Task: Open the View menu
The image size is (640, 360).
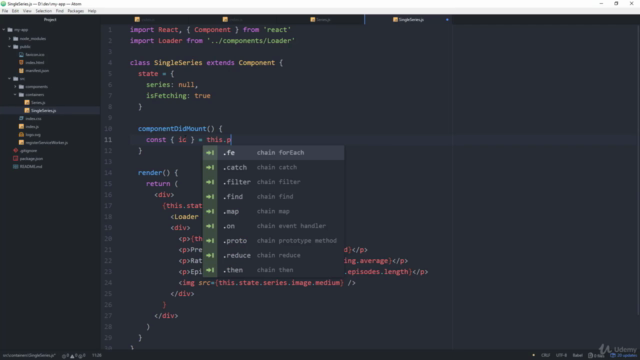Action: 27,11
